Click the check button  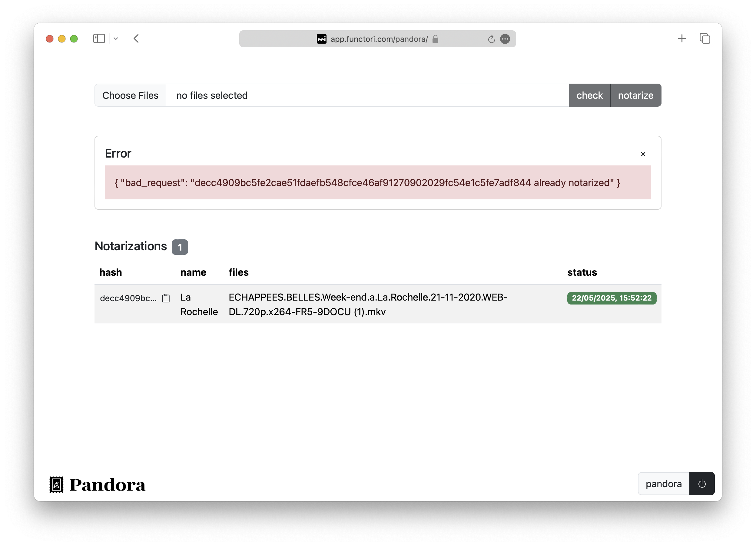(589, 95)
